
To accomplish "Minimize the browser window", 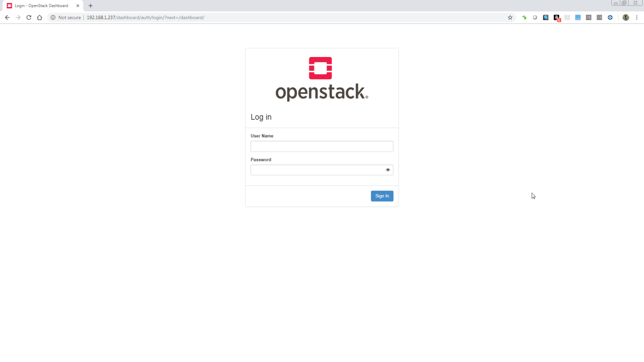I will pos(615,3).
